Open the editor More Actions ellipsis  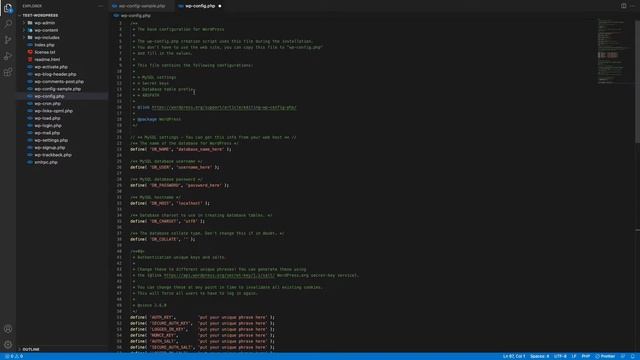(633, 6)
